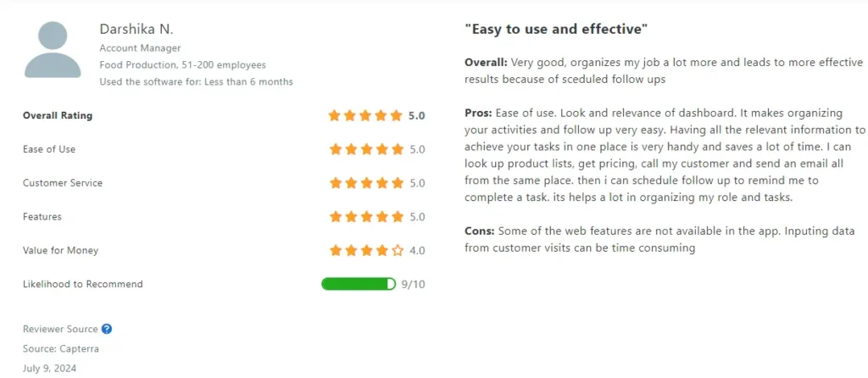Click the Value for Money stars
The image size is (868, 378).
[x=365, y=251]
